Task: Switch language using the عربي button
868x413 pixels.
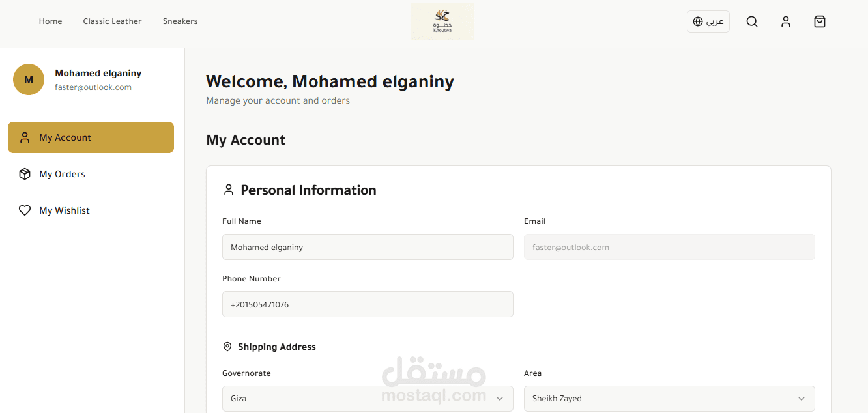Action: click(x=715, y=21)
